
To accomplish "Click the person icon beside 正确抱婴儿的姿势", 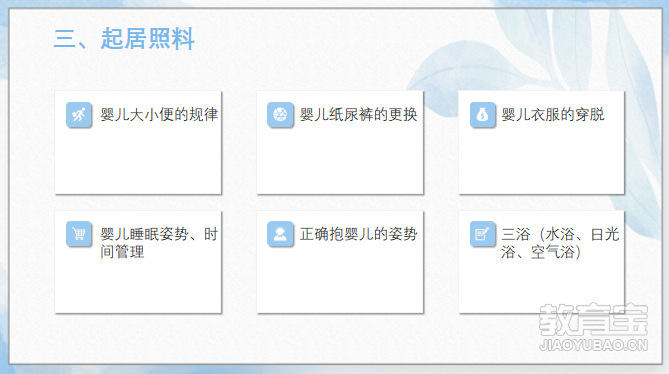I will pyautogui.click(x=280, y=234).
